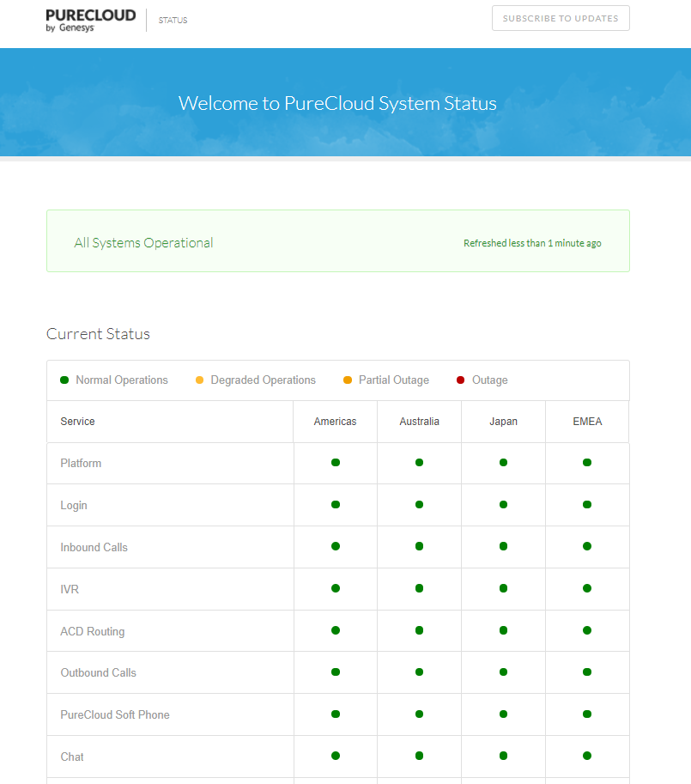Click the yellow Degraded Operations legend dot

pos(199,380)
